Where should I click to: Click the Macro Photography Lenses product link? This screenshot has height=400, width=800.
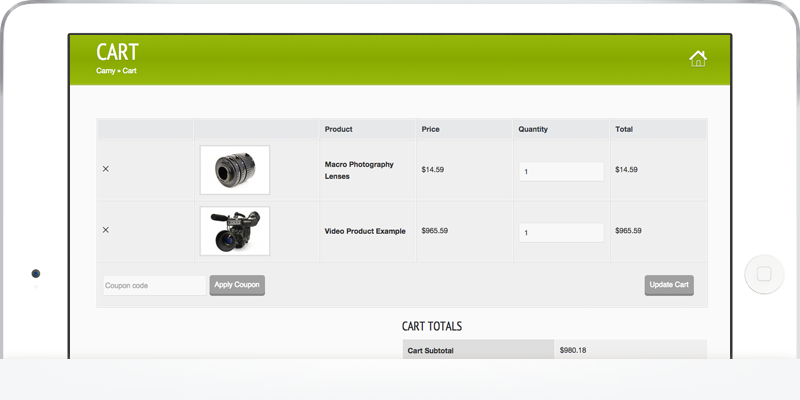tap(359, 170)
